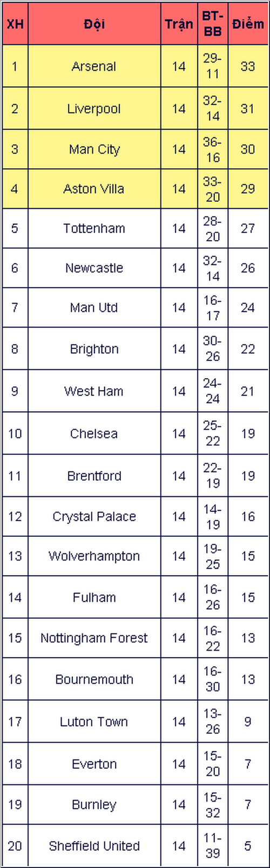Image resolution: width=270 pixels, height=868 pixels.
Task: Click the Man Utd team name
Action: (94, 307)
